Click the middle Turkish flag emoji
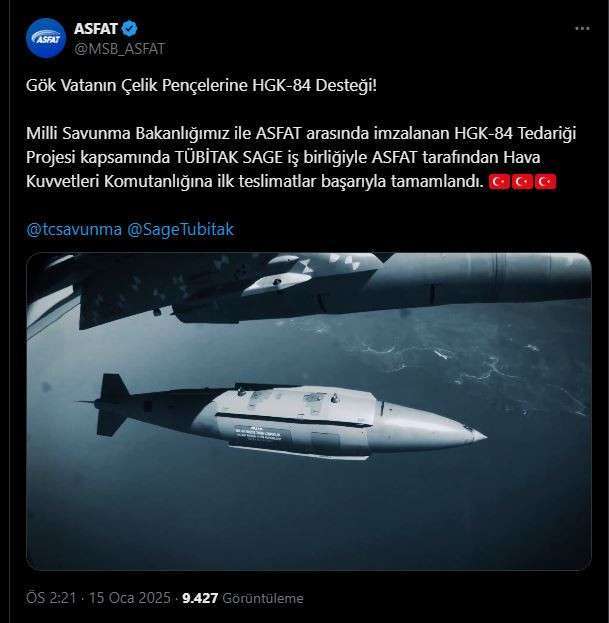The width and height of the screenshot is (609, 623). click(x=522, y=182)
